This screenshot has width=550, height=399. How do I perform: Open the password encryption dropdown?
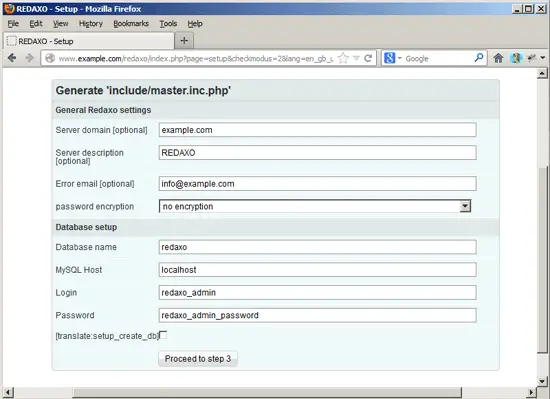[315, 206]
